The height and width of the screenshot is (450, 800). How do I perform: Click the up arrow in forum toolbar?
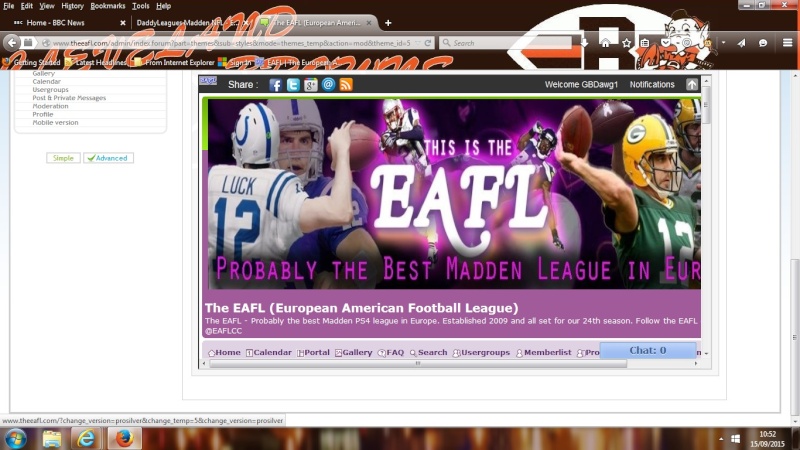pyautogui.click(x=691, y=84)
